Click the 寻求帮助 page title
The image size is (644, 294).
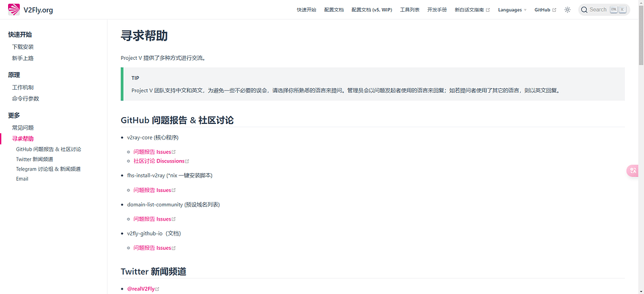coord(144,36)
